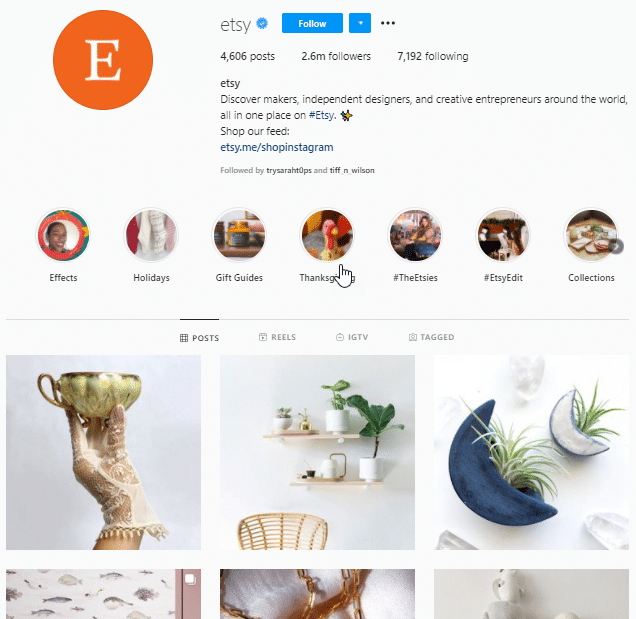Click the orange Etsy profile picture

(x=103, y=60)
